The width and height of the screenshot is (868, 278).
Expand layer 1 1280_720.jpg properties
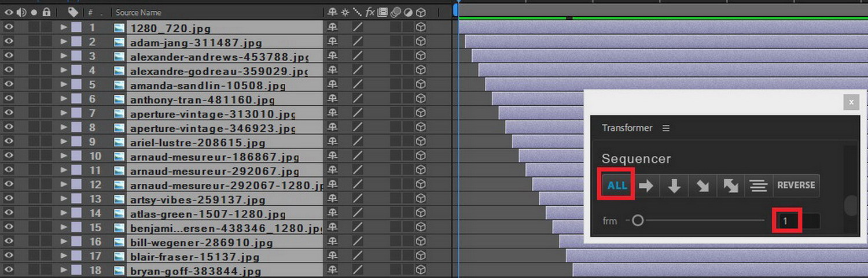[x=64, y=27]
